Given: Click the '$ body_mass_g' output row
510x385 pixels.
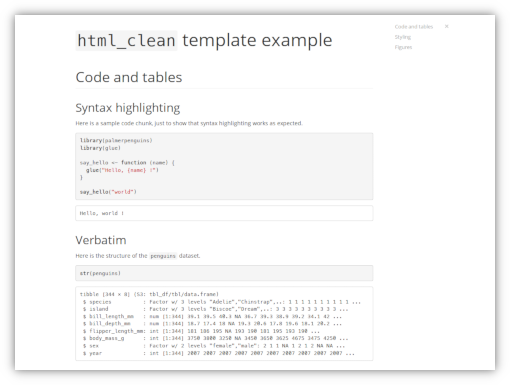Looking at the screenshot, I should 215,338.
